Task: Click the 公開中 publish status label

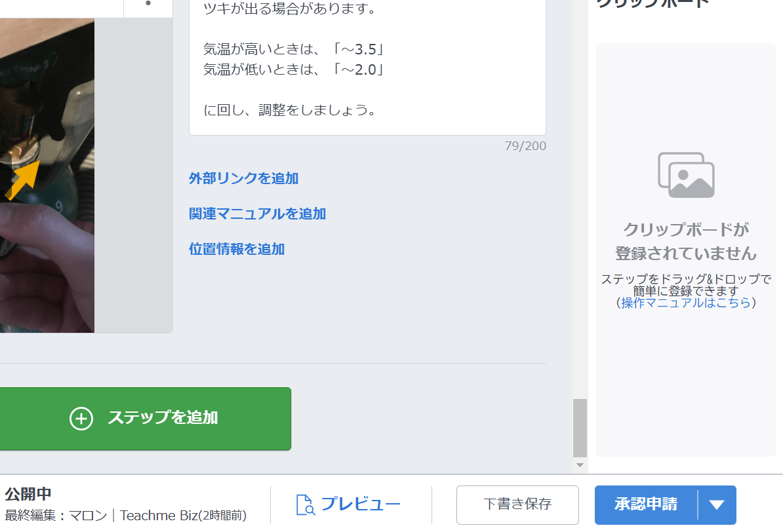Action: click(28, 494)
